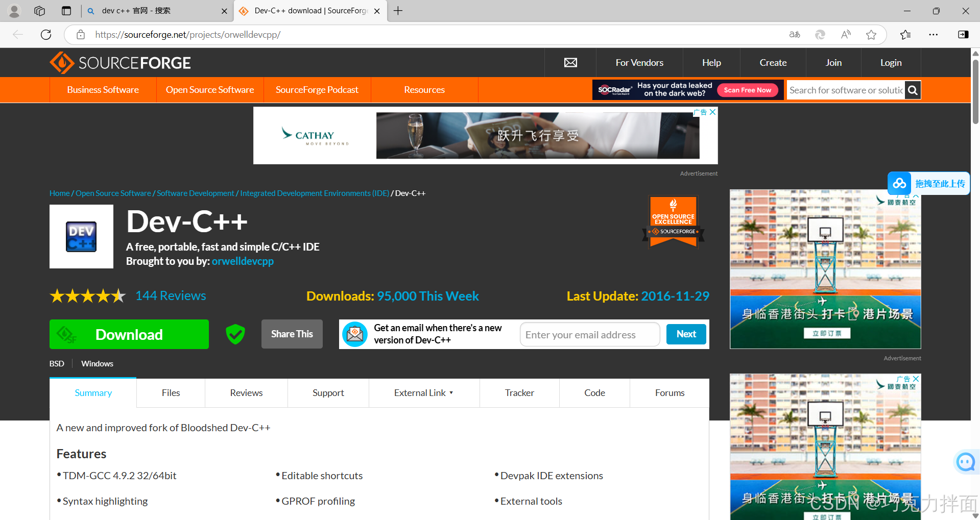Select the Files tab
Screen dimensions: 980x520
point(171,393)
